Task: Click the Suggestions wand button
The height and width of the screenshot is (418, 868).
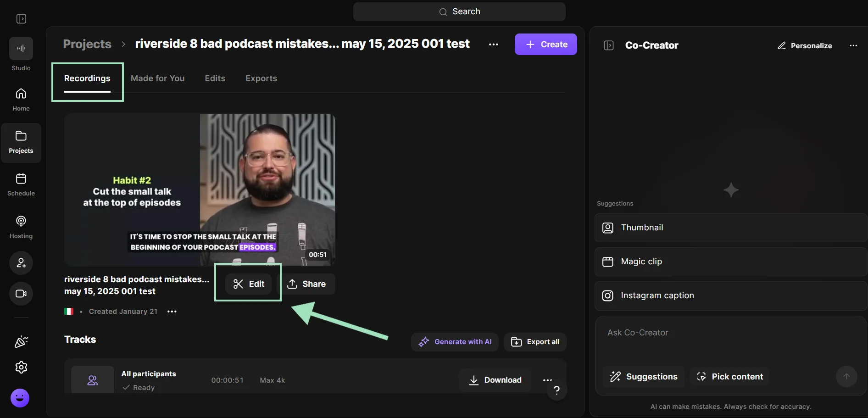Action: (644, 377)
